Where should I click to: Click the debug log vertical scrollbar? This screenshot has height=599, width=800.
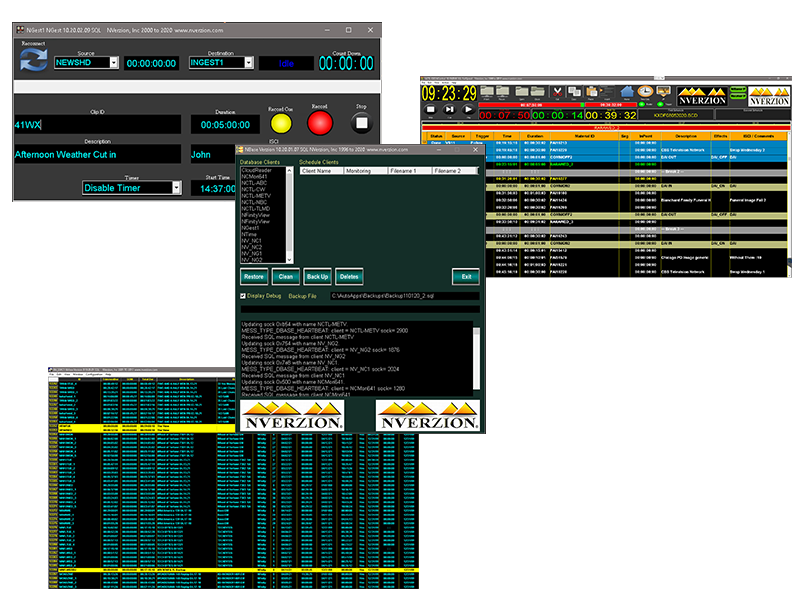(x=477, y=358)
